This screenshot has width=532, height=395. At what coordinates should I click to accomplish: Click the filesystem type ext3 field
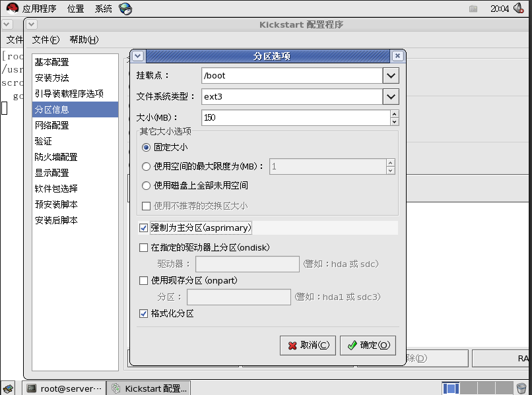[x=292, y=97]
